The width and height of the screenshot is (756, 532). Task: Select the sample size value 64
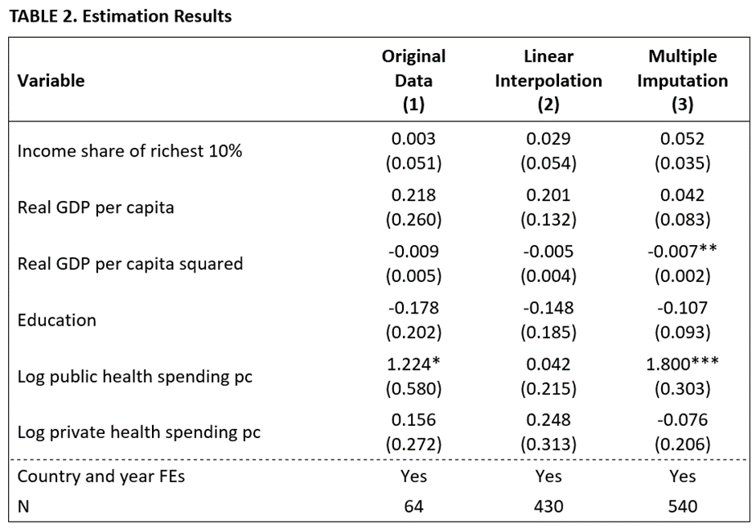(x=413, y=506)
